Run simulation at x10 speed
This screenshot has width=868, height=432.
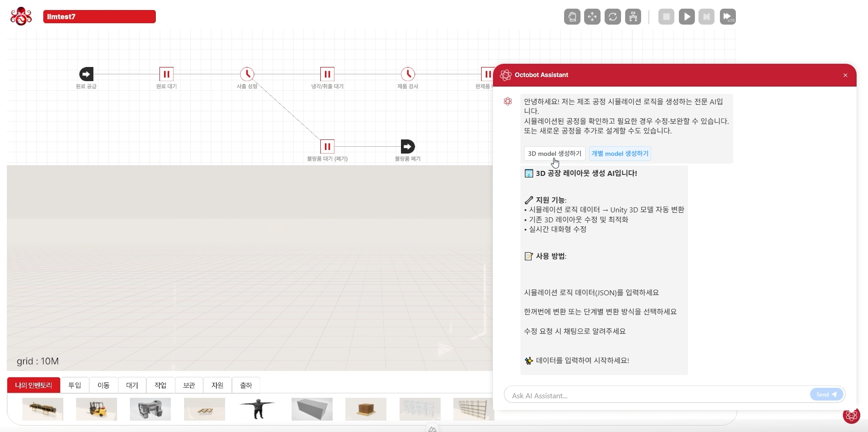(x=728, y=17)
